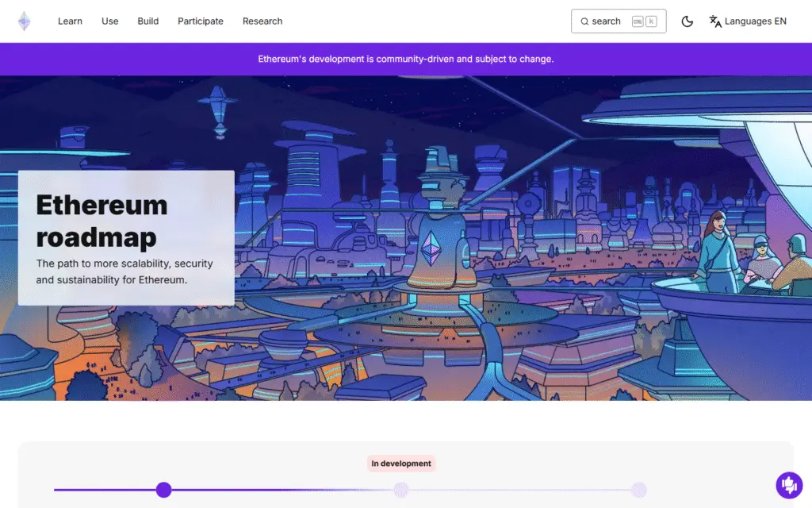
Task: Click the Ethereum roadmap heading
Action: pos(102,221)
